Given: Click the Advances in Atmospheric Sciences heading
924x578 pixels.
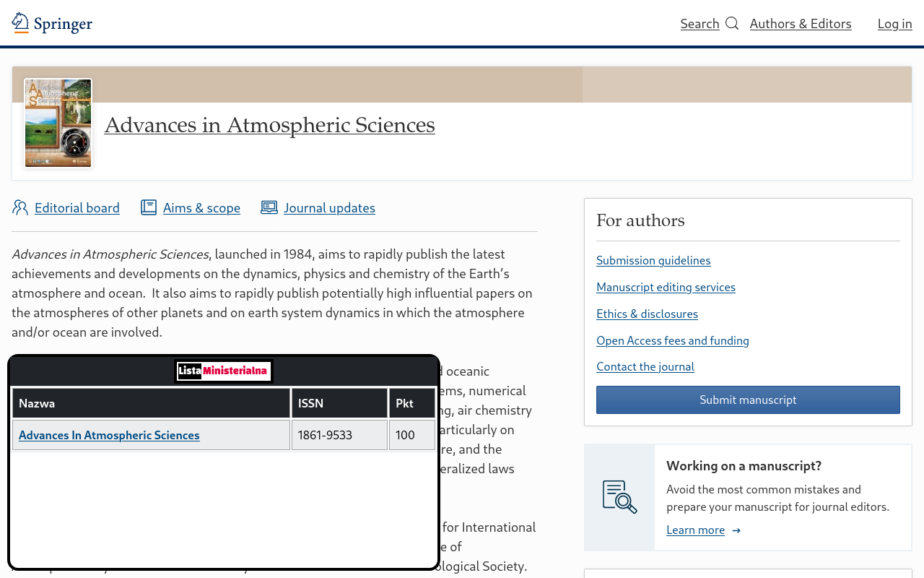Looking at the screenshot, I should pyautogui.click(x=269, y=125).
